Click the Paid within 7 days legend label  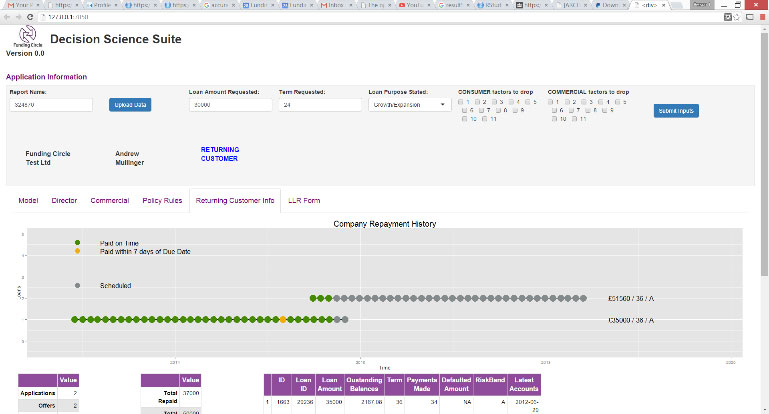click(145, 251)
